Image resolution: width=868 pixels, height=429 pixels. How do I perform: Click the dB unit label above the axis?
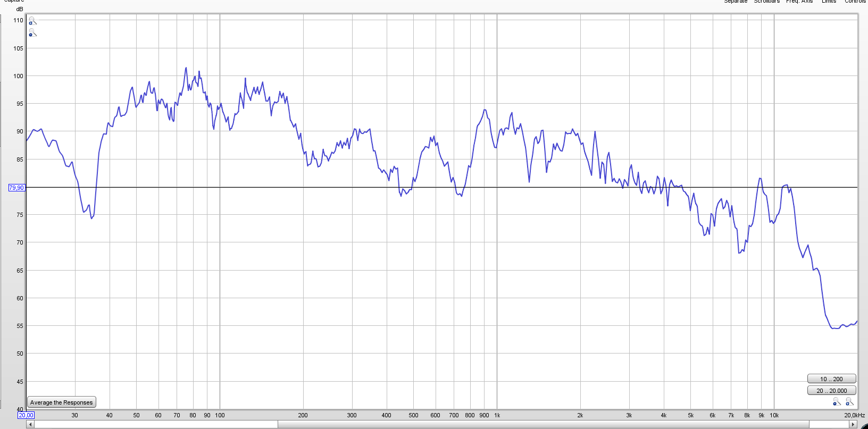[x=20, y=9]
